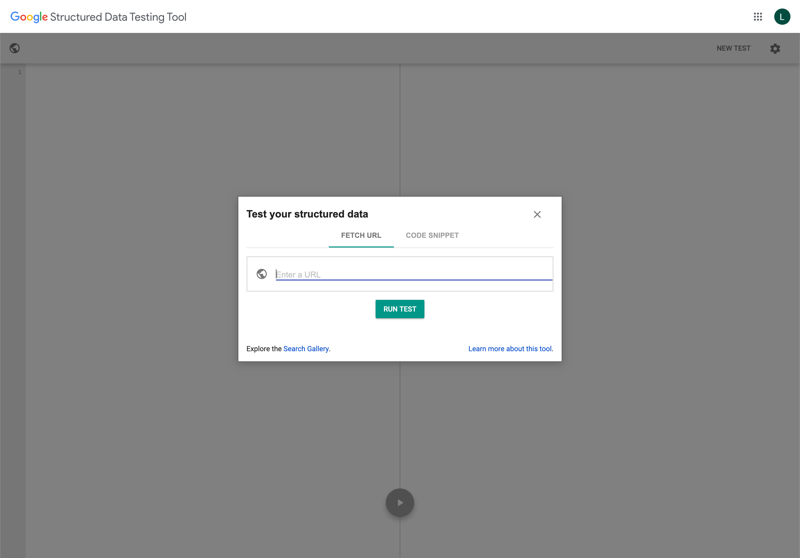This screenshot has width=800, height=558.
Task: Click the Test your structured data heading
Action: pos(307,214)
